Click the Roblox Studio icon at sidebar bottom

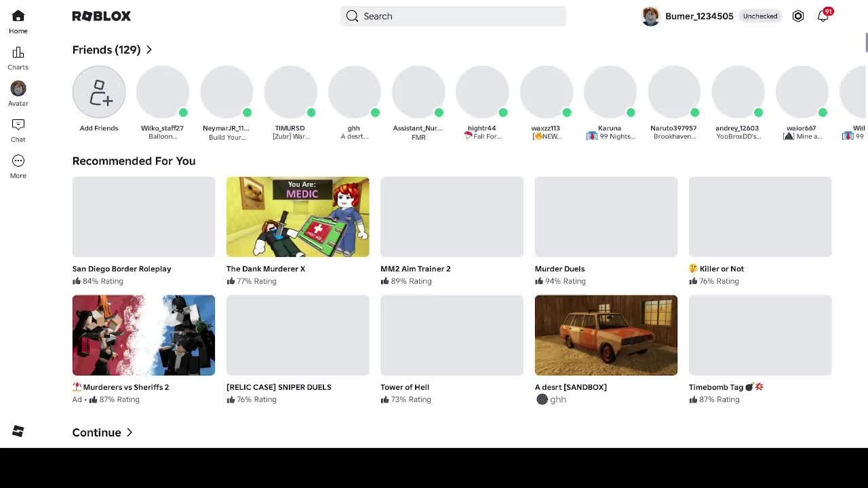click(x=18, y=432)
